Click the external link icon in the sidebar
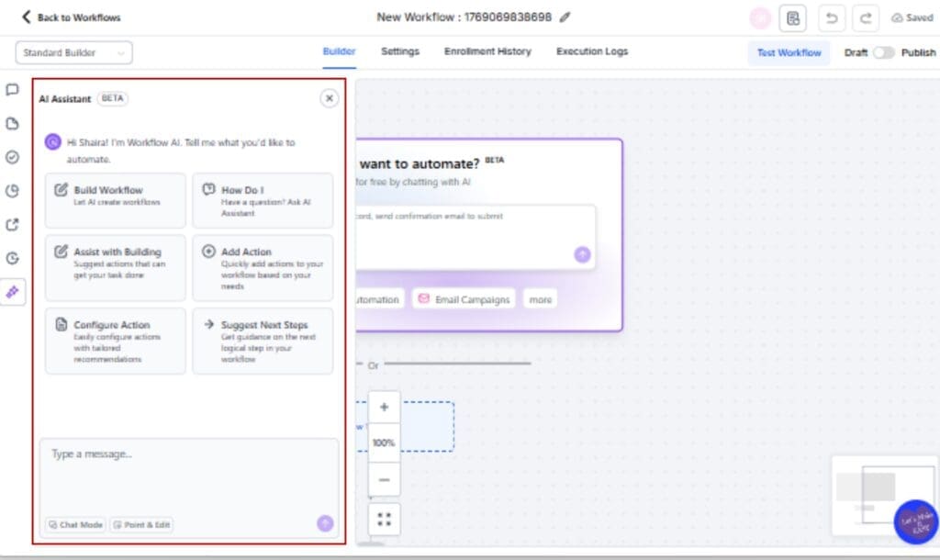Screen dimensions: 940x560 (x=13, y=224)
